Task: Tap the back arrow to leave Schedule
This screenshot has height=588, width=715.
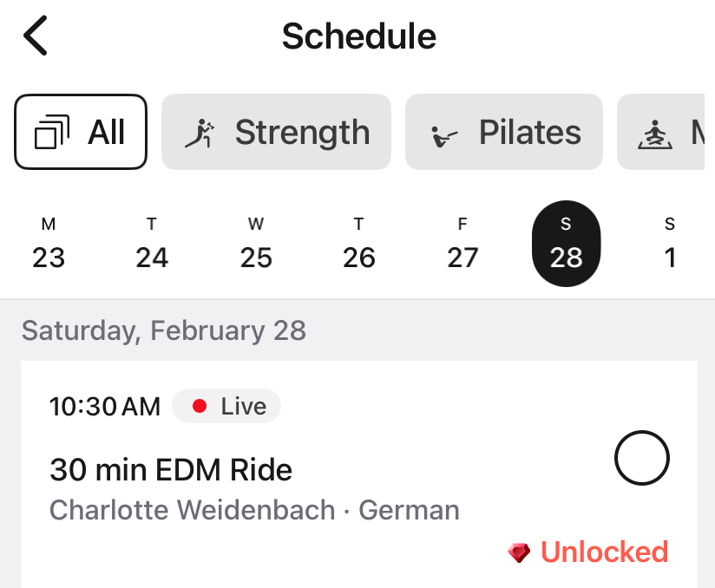Action: (x=33, y=36)
